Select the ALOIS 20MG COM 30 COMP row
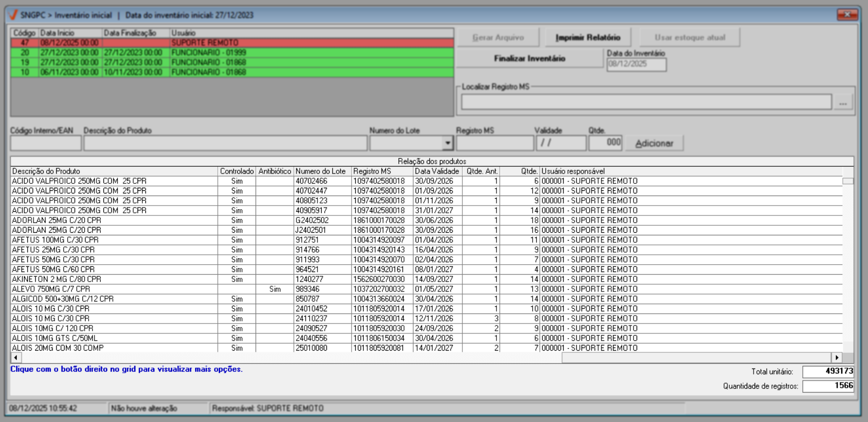The image size is (868, 422). tap(427, 348)
